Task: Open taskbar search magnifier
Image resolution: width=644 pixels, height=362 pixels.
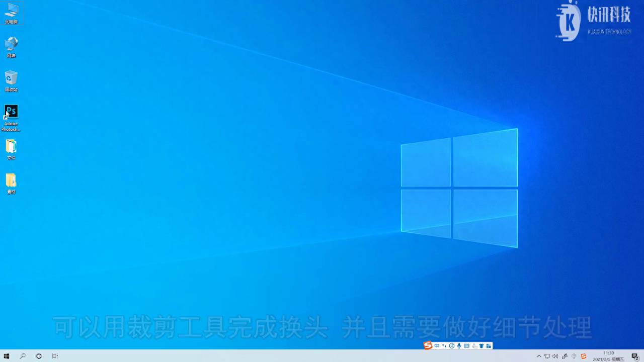Action: click(23, 356)
